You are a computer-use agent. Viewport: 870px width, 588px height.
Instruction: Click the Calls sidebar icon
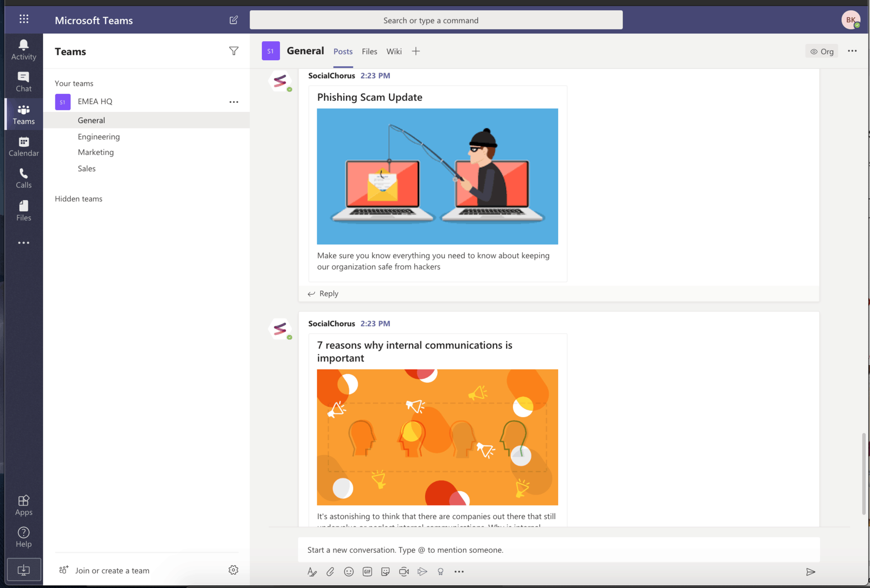click(24, 178)
